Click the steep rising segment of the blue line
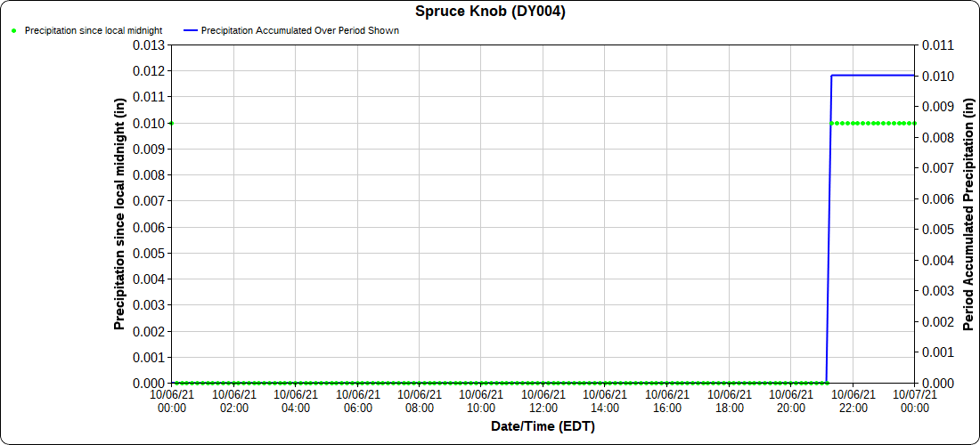Image resolution: width=980 pixels, height=445 pixels. coord(829,222)
